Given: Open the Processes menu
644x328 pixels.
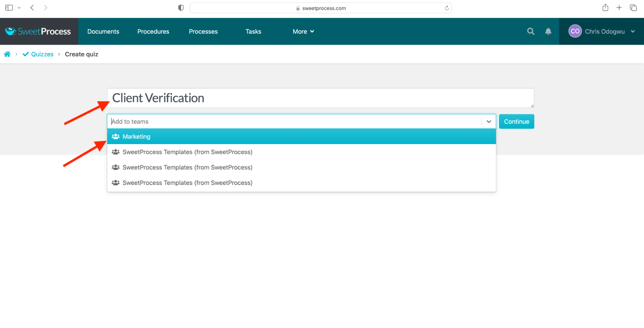Looking at the screenshot, I should 203,31.
